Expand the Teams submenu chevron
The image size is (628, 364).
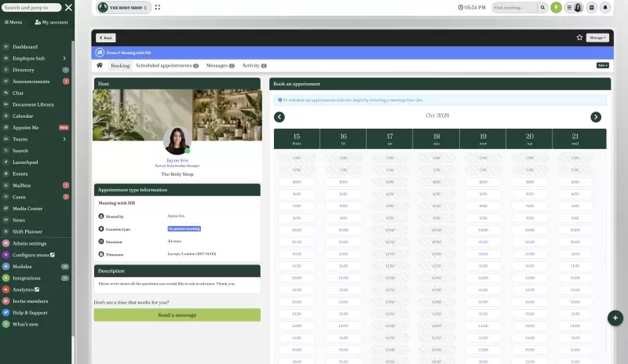coord(64,140)
